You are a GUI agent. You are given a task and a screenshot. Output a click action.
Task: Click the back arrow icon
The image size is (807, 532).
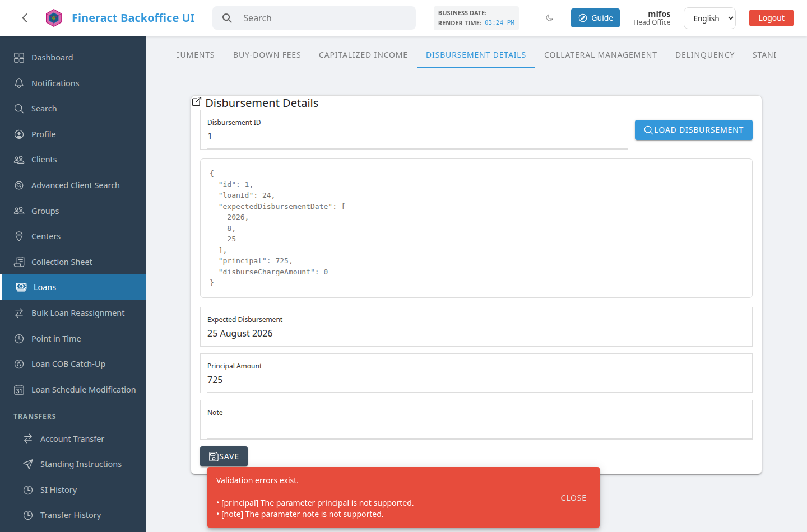[25, 18]
